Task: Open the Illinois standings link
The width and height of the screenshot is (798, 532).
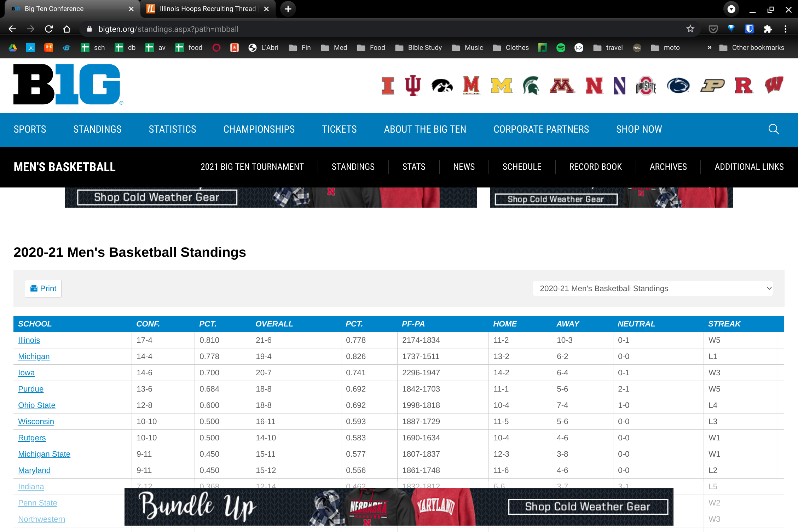Action: click(x=29, y=340)
